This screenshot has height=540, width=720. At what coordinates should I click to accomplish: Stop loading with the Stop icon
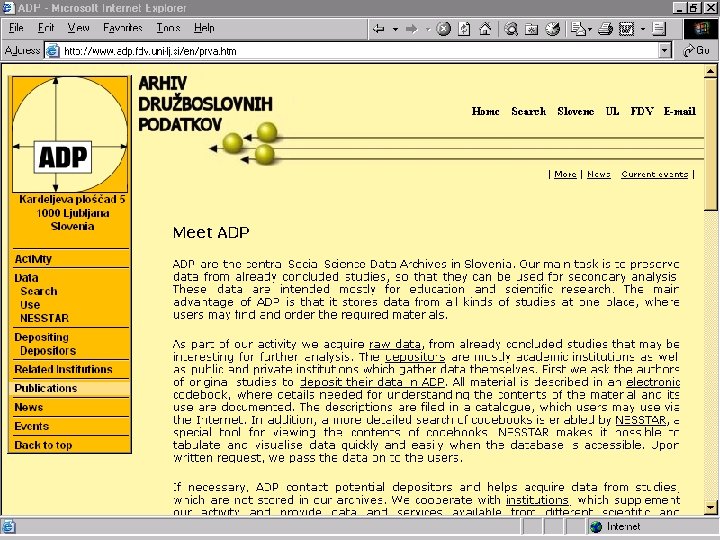[x=443, y=28]
